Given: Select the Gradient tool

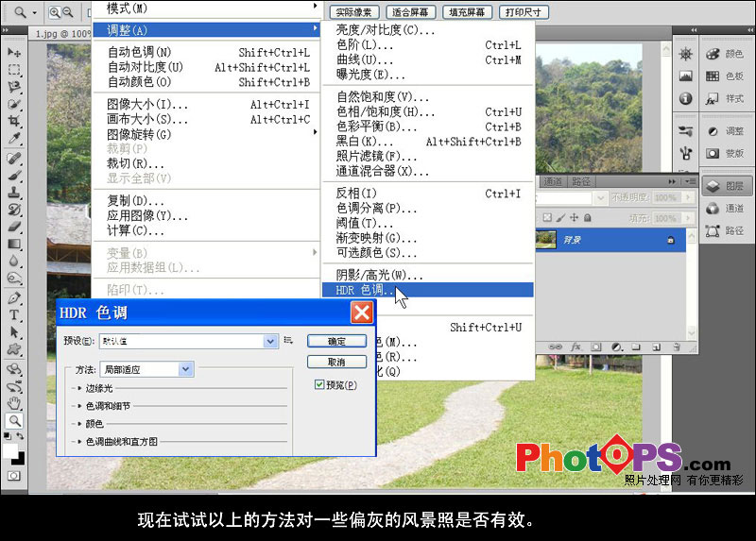Looking at the screenshot, I should pos(14,244).
